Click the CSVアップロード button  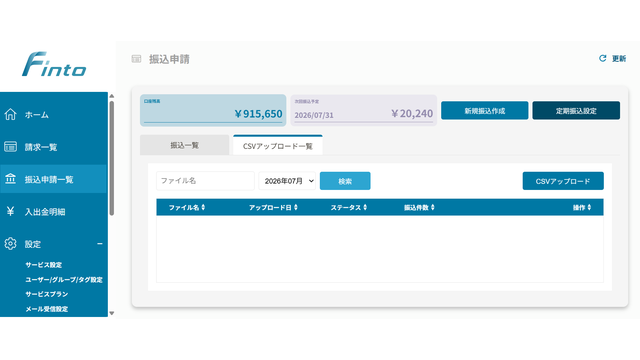(563, 181)
